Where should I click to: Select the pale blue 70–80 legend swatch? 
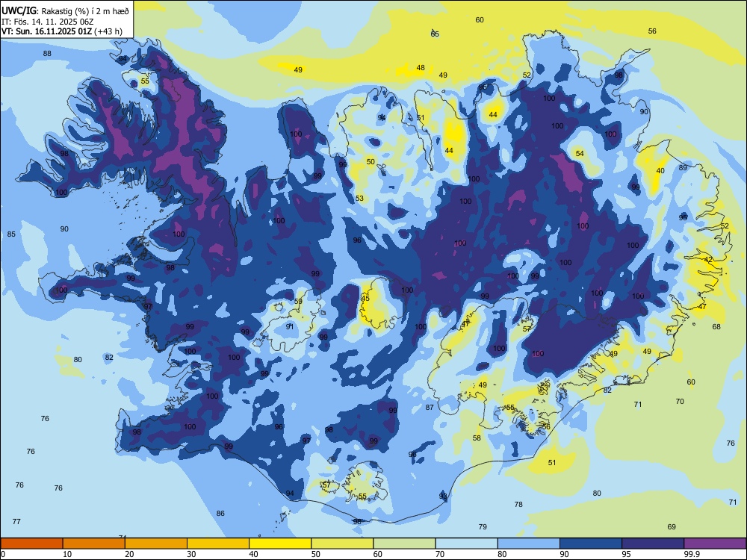(466, 544)
